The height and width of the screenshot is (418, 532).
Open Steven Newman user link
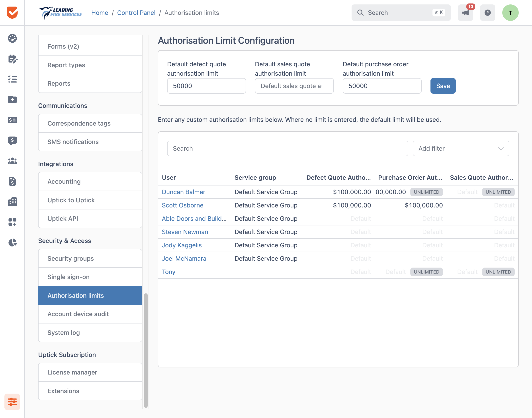pos(185,232)
